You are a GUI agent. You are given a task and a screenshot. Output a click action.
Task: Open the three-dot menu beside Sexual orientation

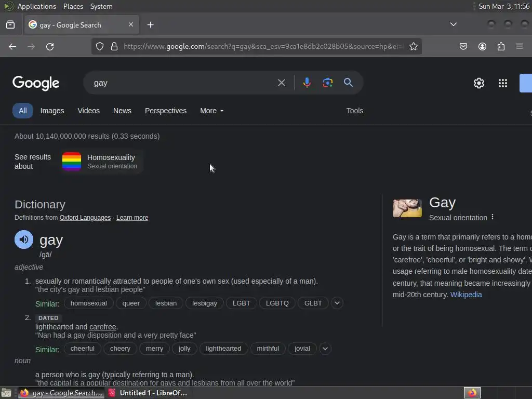click(493, 217)
